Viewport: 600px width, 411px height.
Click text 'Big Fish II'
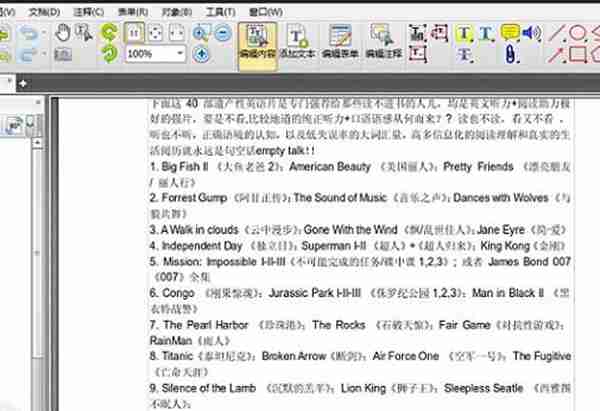point(185,167)
